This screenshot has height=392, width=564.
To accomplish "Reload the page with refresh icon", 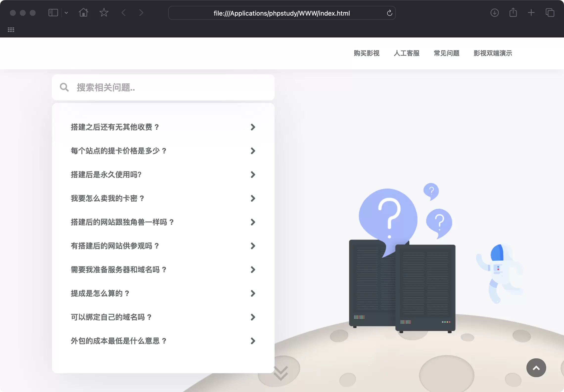I will (390, 13).
